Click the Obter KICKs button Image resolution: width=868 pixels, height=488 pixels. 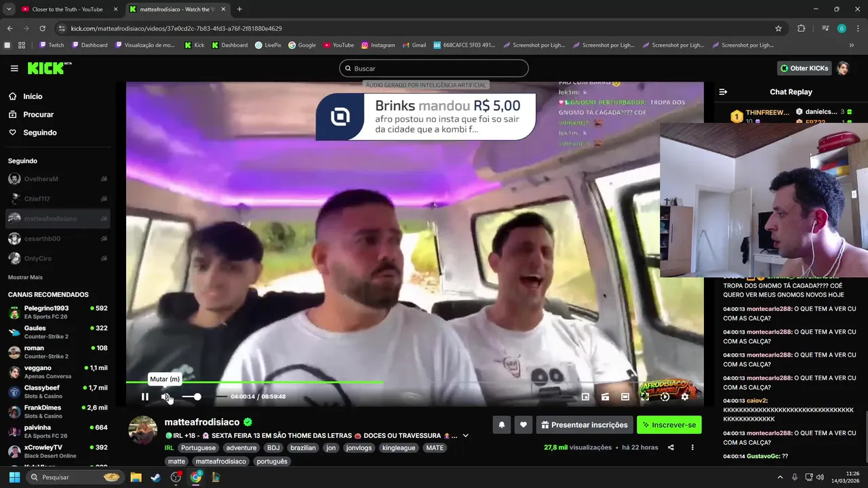pyautogui.click(x=804, y=68)
